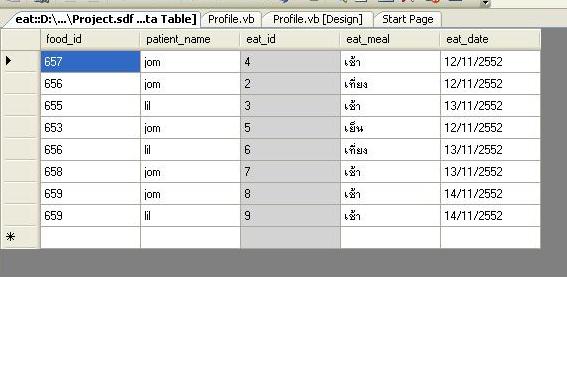Click food_id 659 in eat_id 8 row
This screenshot has width=567, height=384.
(90, 194)
